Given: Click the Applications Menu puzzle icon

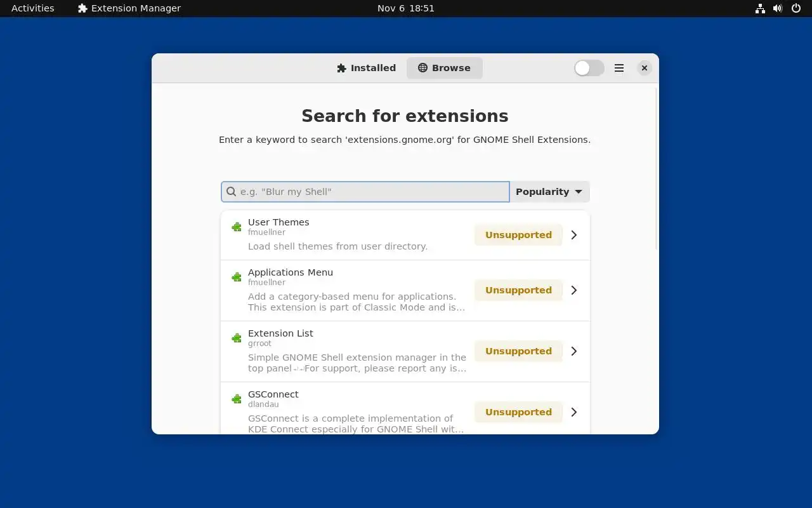Looking at the screenshot, I should pos(237,277).
